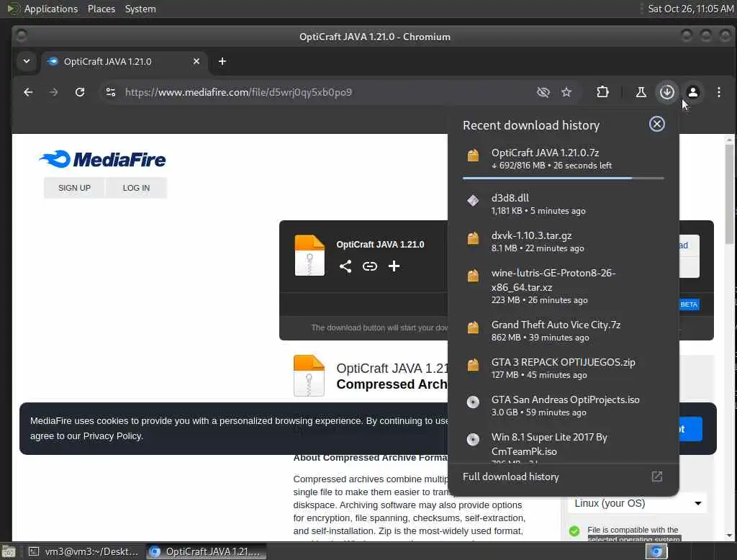Click OptiCraft JAVA Chromium taskbar item
The image size is (737, 560).
207,551
